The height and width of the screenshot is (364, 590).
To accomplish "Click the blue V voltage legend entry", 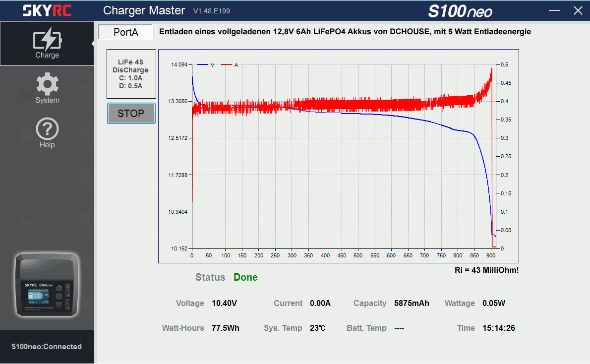I will (206, 65).
